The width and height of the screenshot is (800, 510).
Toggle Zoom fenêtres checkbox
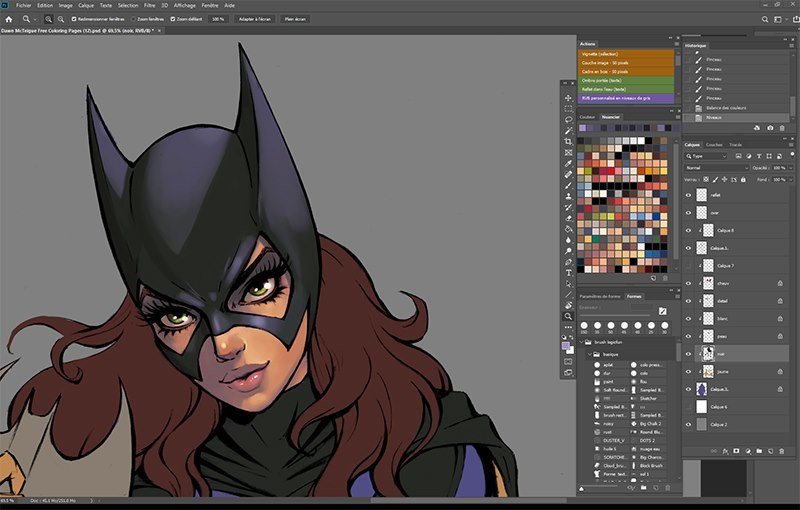(133, 19)
